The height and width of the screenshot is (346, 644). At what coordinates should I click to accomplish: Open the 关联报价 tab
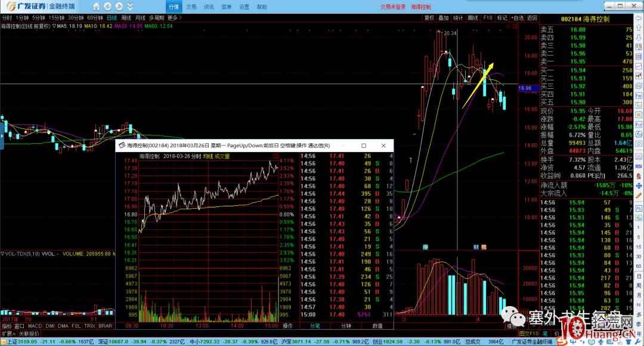click(29, 333)
